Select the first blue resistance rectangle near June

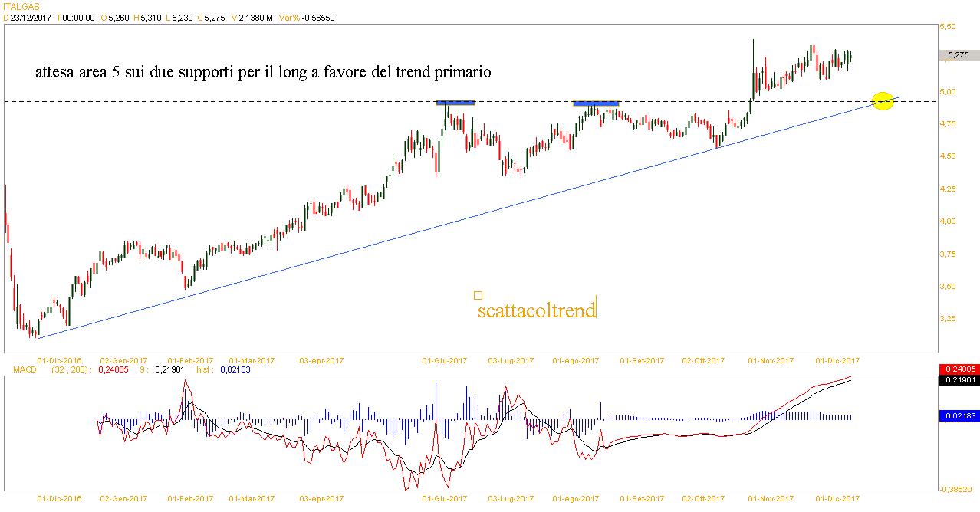pyautogui.click(x=455, y=102)
